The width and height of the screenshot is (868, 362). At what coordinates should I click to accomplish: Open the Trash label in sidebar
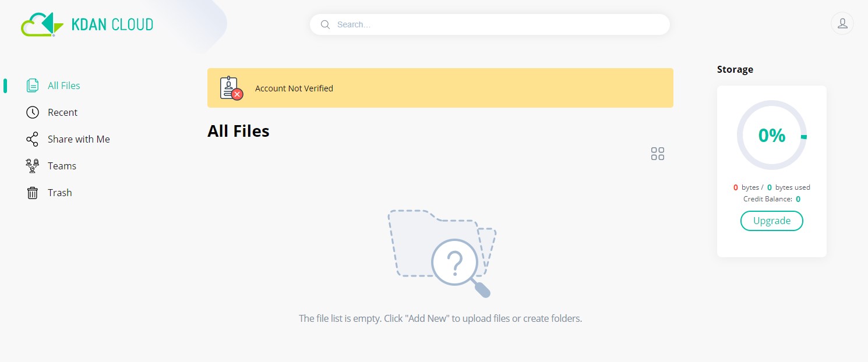tap(60, 193)
